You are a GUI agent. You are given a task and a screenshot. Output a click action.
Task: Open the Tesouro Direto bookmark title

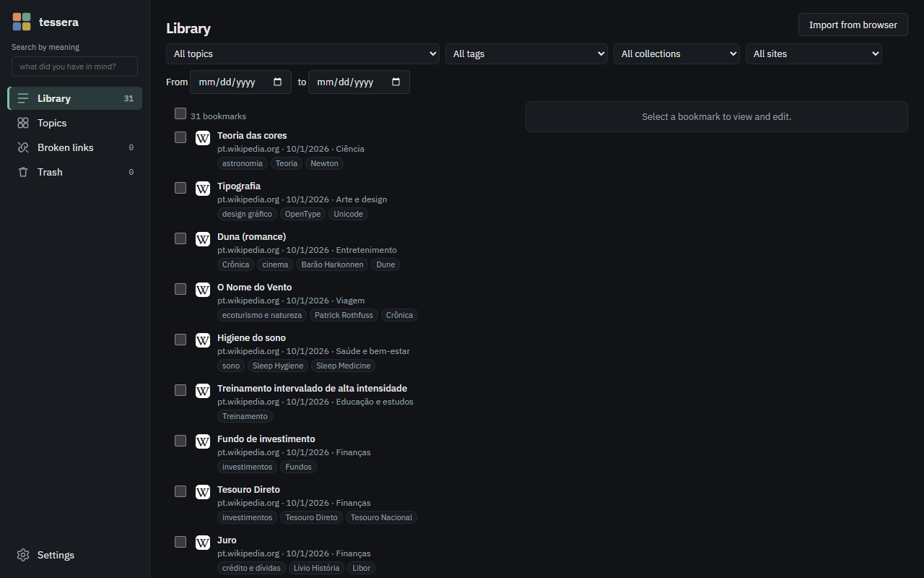click(248, 489)
